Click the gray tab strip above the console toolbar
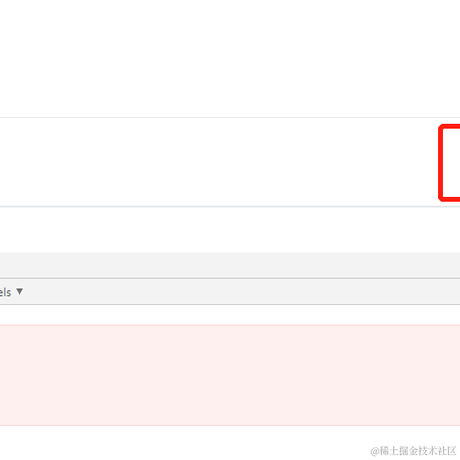Image resolution: width=460 pixels, height=460 pixels. 230,265
